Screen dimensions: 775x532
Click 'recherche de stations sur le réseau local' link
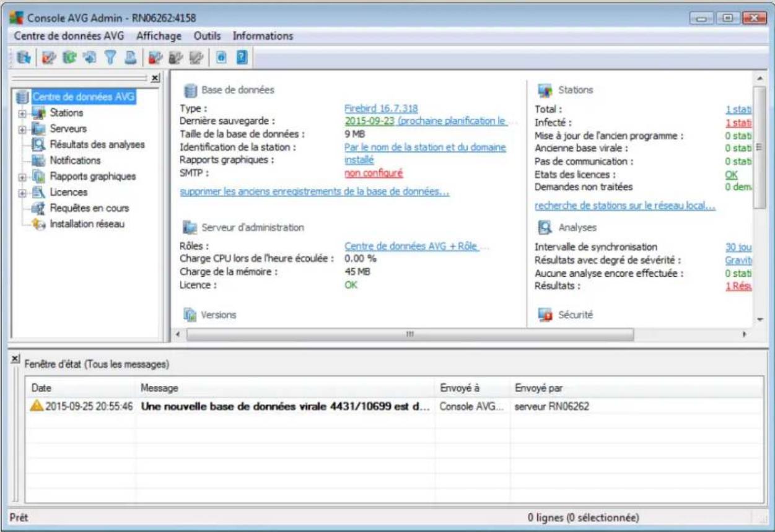tap(625, 206)
